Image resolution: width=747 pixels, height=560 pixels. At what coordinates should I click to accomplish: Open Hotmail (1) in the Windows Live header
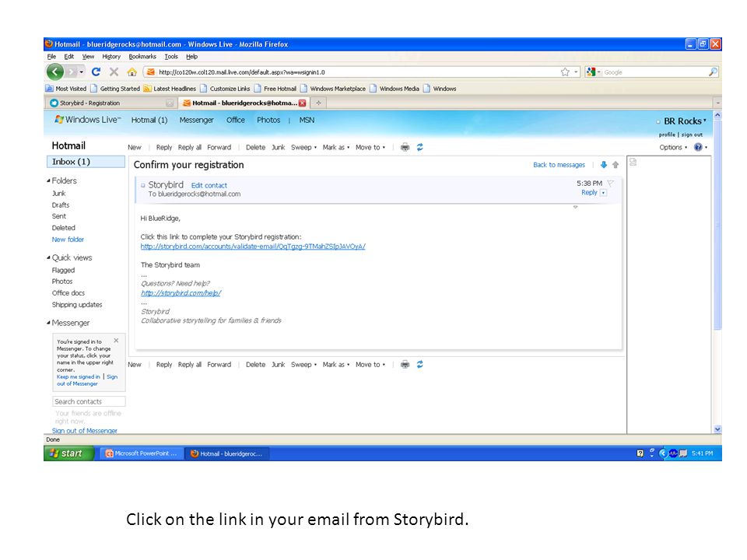149,120
